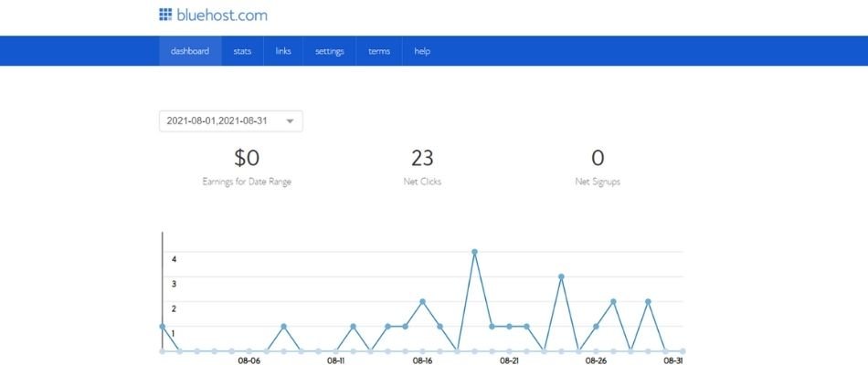Click the 08-11 axis label
868x365 pixels.
coord(336,360)
